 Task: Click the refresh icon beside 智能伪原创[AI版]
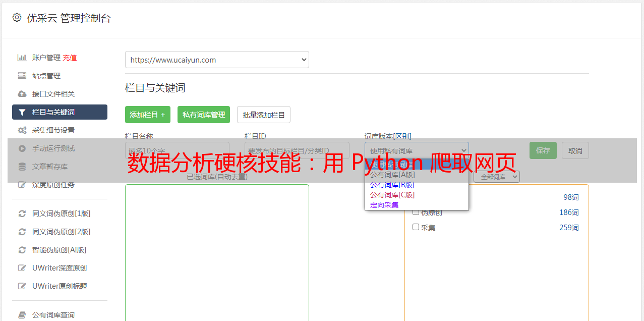pos(22,250)
